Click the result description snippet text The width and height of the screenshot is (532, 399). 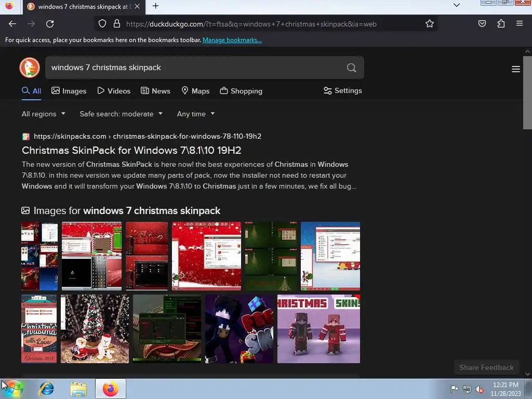[x=189, y=176]
